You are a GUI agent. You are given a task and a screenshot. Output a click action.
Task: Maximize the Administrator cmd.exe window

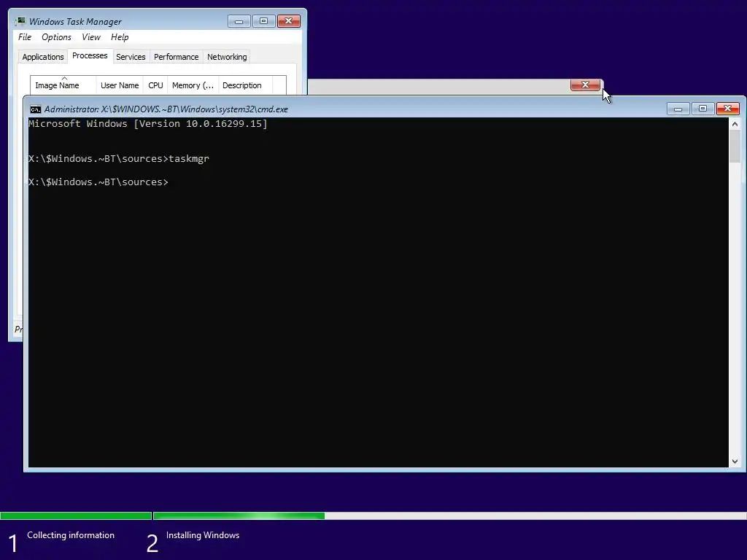coord(703,109)
